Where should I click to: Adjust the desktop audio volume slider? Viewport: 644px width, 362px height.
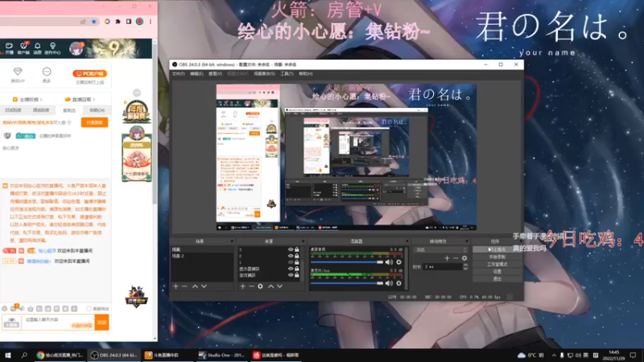[347, 262]
